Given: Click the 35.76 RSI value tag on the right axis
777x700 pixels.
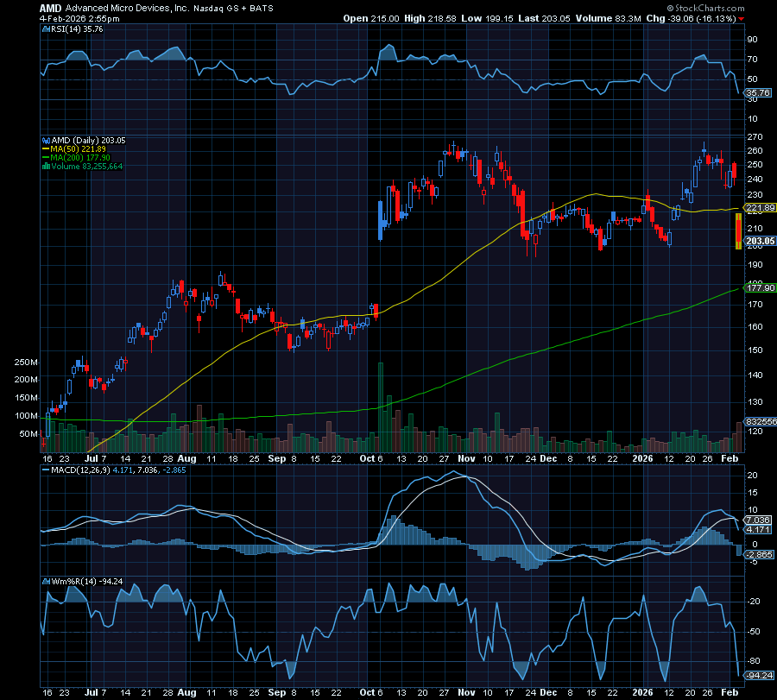Looking at the screenshot, I should tap(758, 92).
